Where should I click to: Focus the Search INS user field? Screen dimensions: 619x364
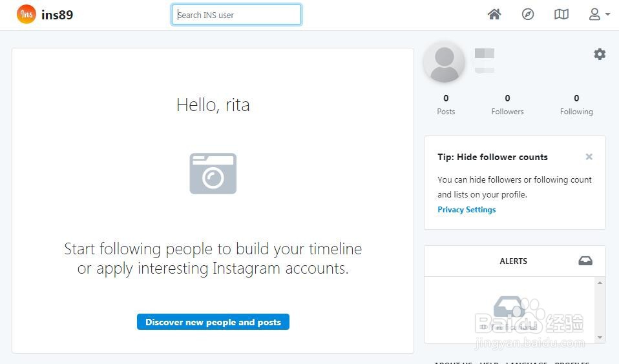pyautogui.click(x=236, y=15)
